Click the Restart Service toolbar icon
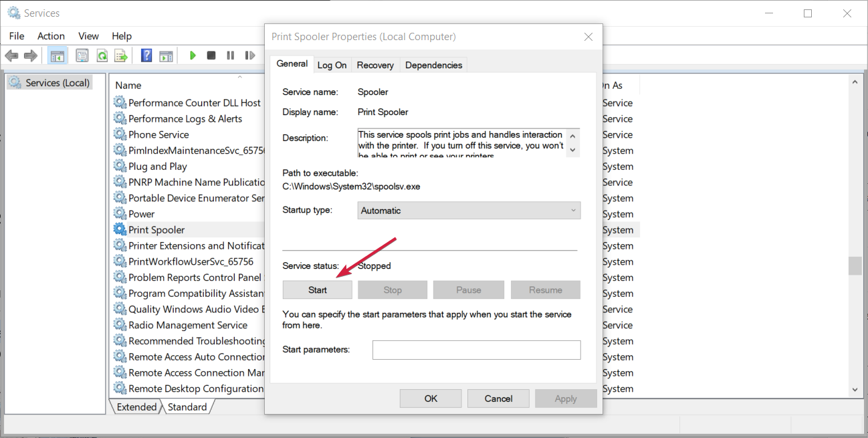The height and width of the screenshot is (438, 868). (250, 56)
